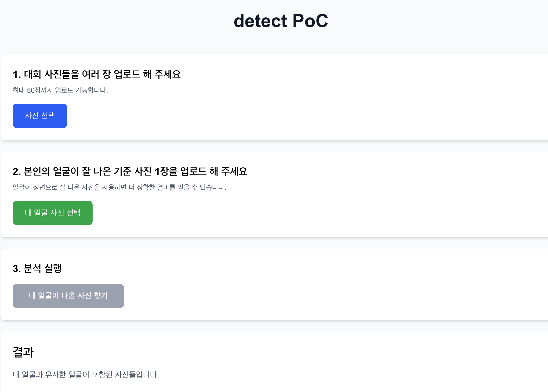
Task: Click the bold number 1 in the first heading
Action: [16, 74]
